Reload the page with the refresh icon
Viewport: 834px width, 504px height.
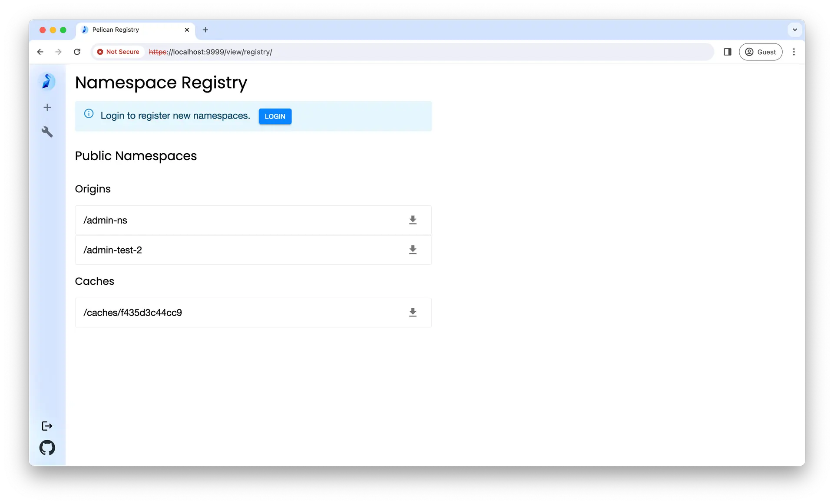tap(77, 52)
